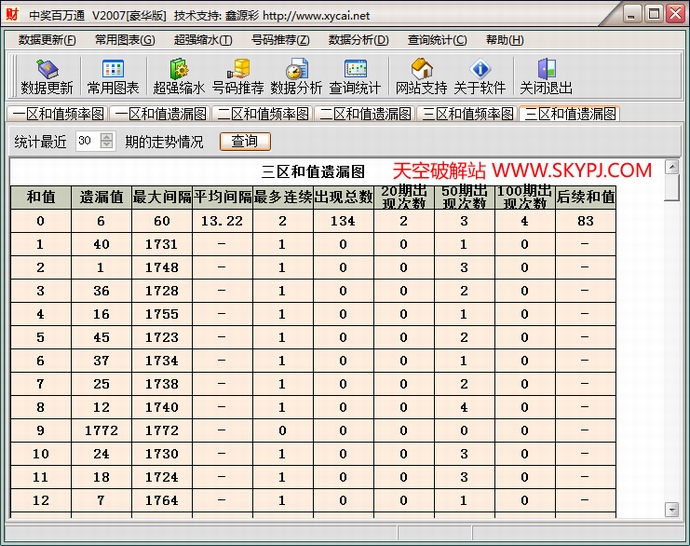Image resolution: width=690 pixels, height=546 pixels.
Task: Open the 查询统计 toolbar icon
Action: 355,76
